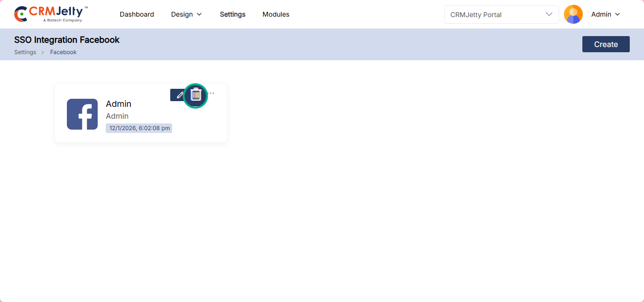Select Settings in the top navigation
The height and width of the screenshot is (302, 644).
(232, 14)
